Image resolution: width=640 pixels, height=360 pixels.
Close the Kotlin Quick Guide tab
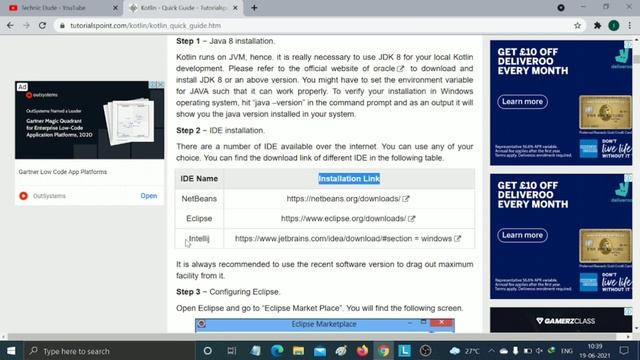[x=235, y=8]
